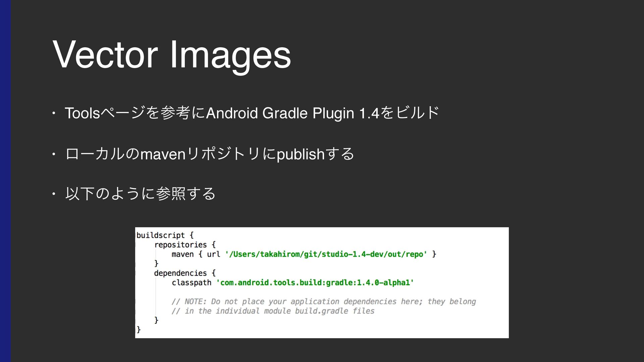644x362 pixels.
Task: Click the maven url string '/Users/takahirom/git/studio-1.4-dev/out/repo'
Action: click(x=326, y=254)
